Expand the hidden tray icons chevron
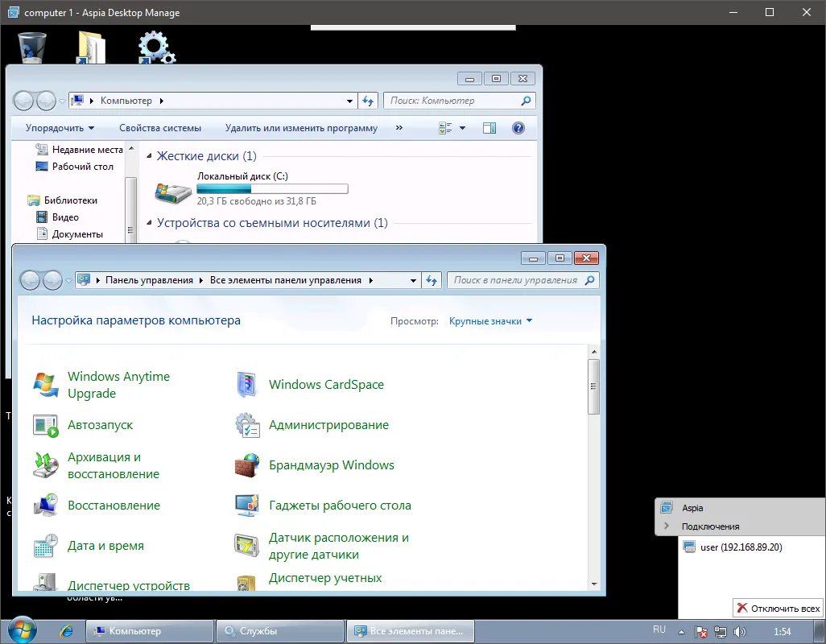 (682, 631)
